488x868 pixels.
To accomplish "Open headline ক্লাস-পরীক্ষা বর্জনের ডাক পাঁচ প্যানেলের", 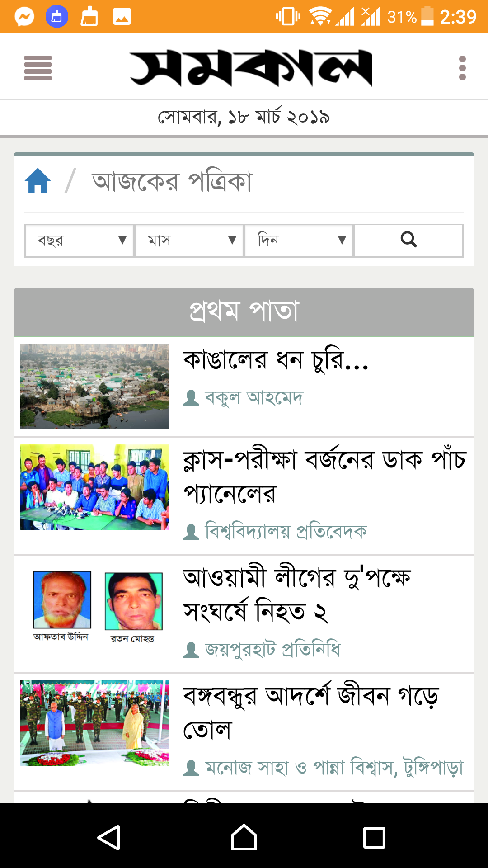I will pos(324,477).
